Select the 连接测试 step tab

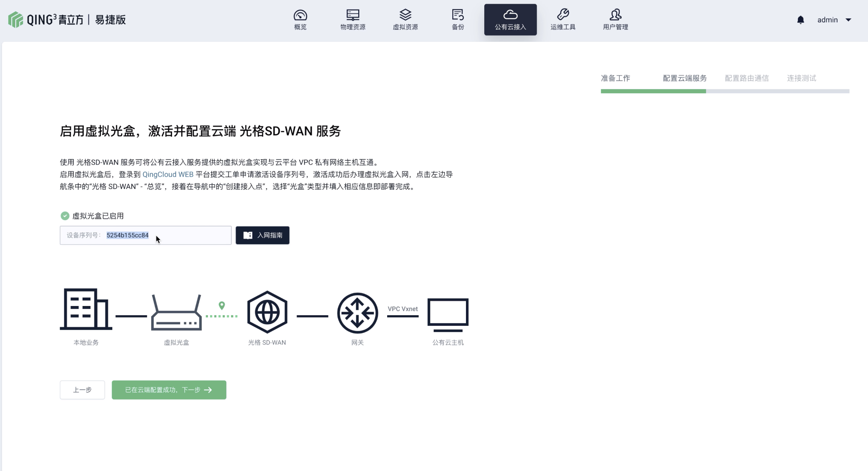tap(801, 78)
